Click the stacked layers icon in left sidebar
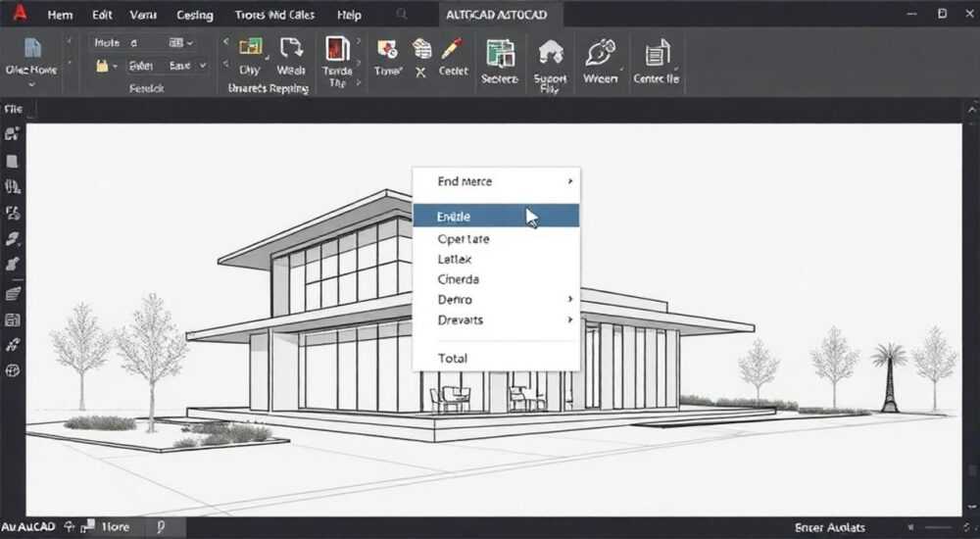The height and width of the screenshot is (539, 980). [13, 293]
